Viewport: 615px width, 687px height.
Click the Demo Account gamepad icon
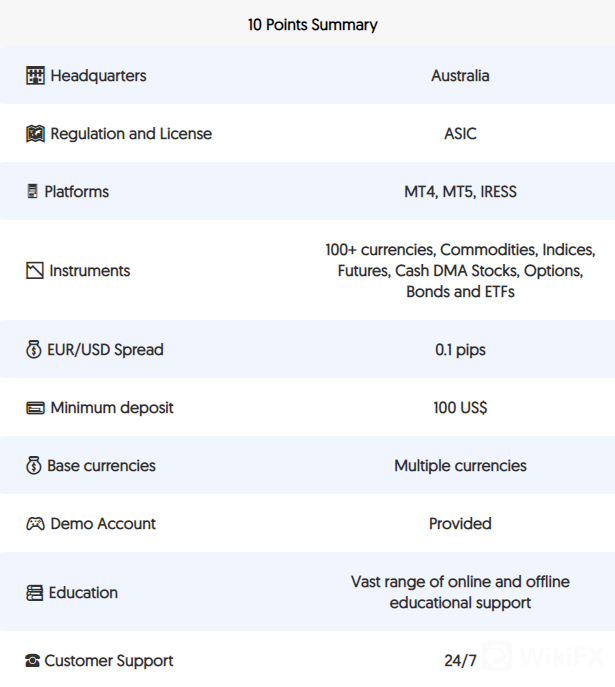35,524
